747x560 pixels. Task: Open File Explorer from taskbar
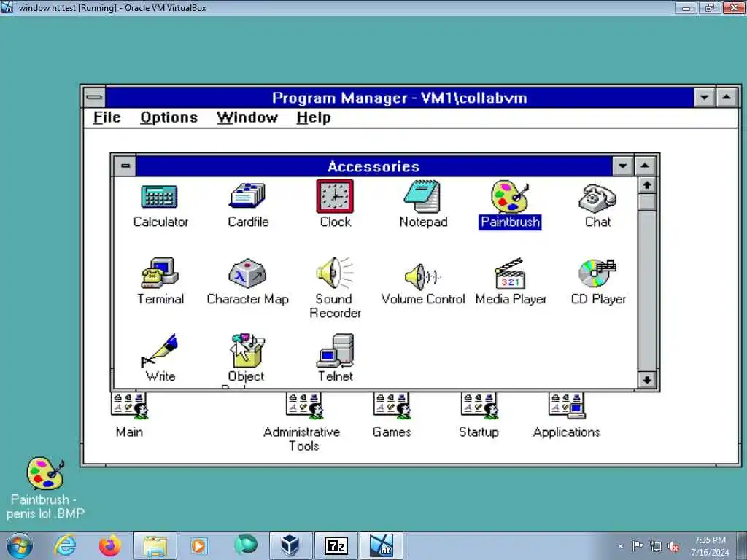pos(155,545)
